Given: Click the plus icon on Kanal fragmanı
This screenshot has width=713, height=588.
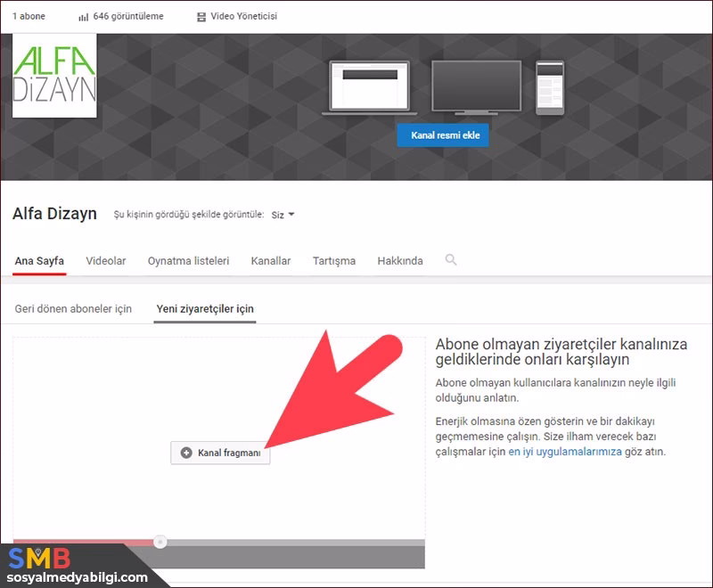Looking at the screenshot, I should [x=185, y=453].
